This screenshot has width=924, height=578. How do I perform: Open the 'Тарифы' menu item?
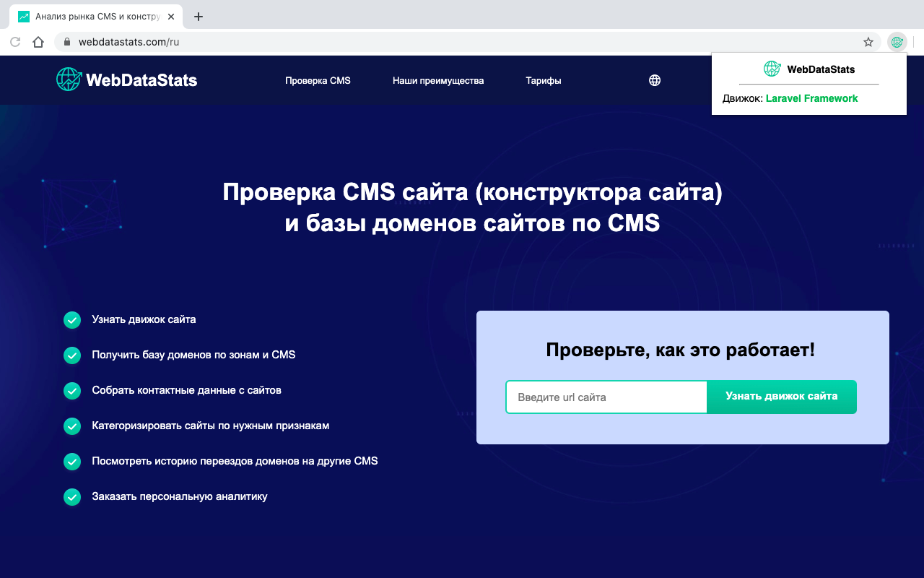[544, 80]
